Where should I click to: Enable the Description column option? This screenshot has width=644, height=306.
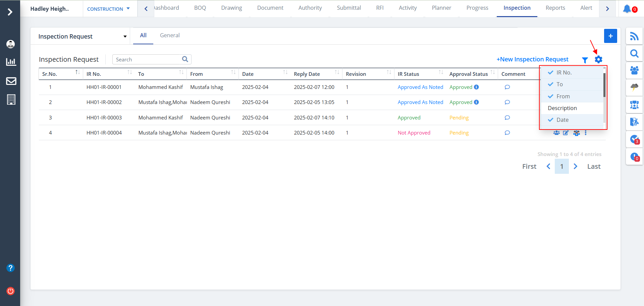pos(562,108)
